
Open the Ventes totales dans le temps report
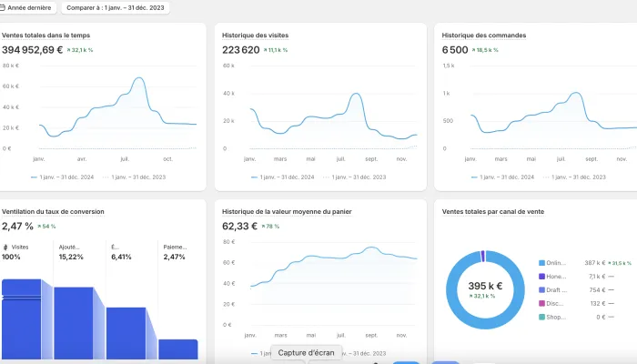click(45, 35)
